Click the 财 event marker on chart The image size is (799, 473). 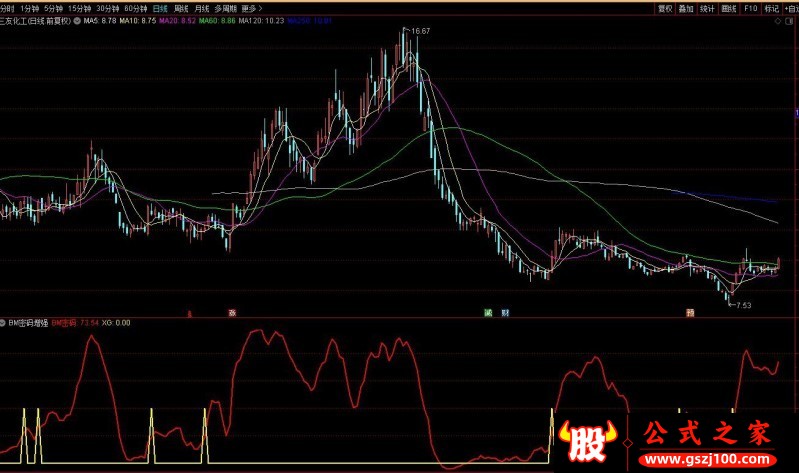coord(506,312)
